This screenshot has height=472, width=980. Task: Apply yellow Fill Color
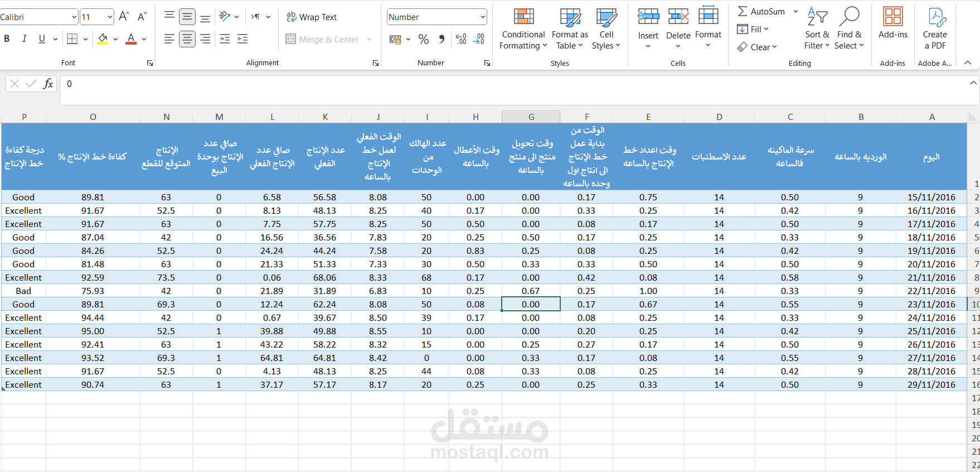(x=103, y=38)
